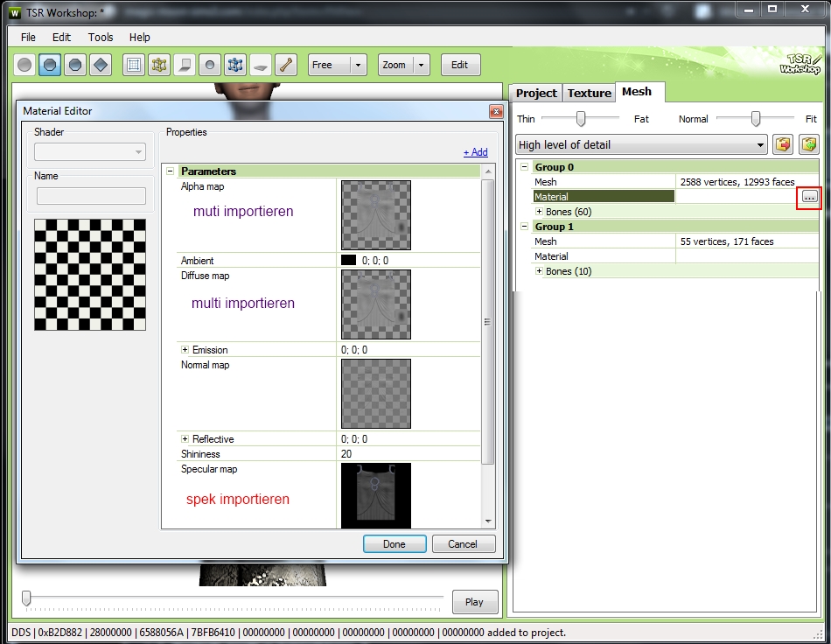The width and height of the screenshot is (831, 644).
Task: Switch to the Texture tab
Action: click(x=589, y=93)
